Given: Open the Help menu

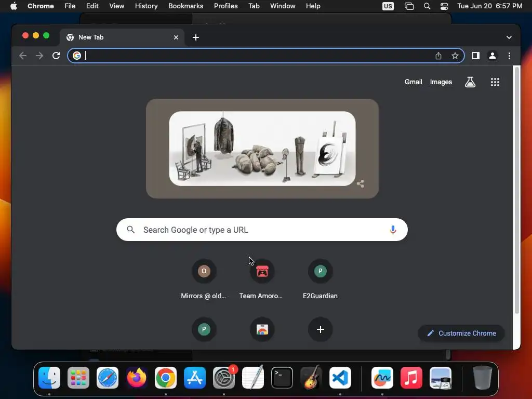Looking at the screenshot, I should click(313, 6).
